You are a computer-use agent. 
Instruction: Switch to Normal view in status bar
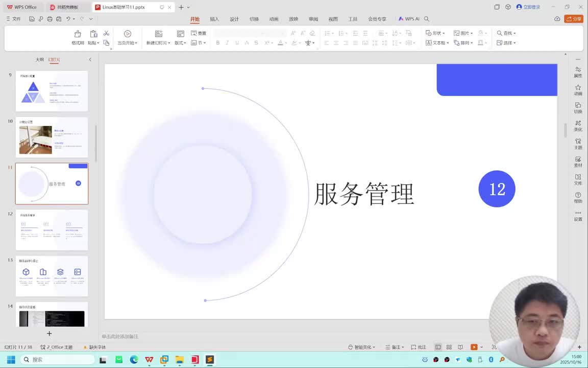tap(437, 347)
